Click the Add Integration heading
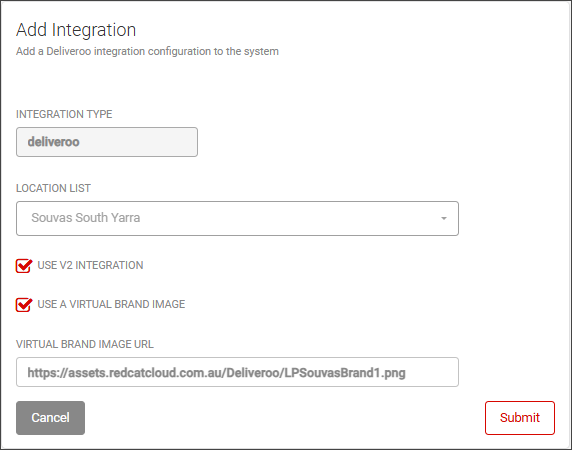This screenshot has height=450, width=572. click(76, 30)
